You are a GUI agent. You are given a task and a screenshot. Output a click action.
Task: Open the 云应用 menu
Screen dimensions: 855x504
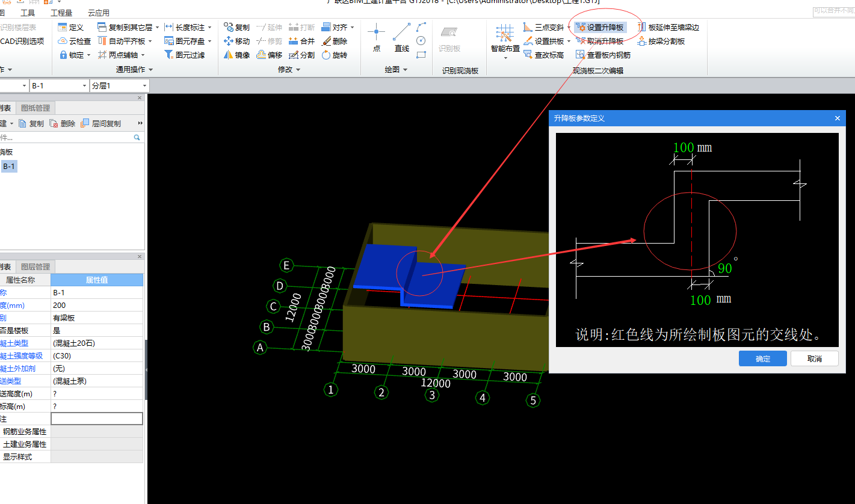(x=99, y=12)
